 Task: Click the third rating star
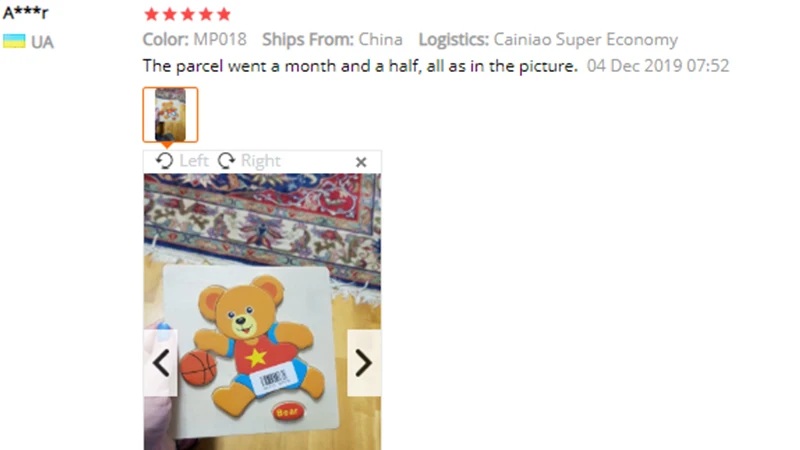pos(188,14)
